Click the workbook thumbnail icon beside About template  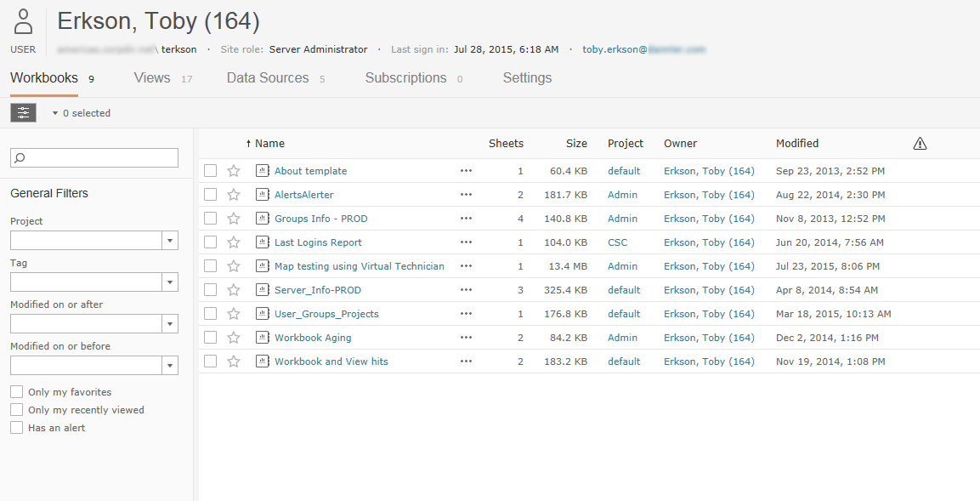coord(262,170)
